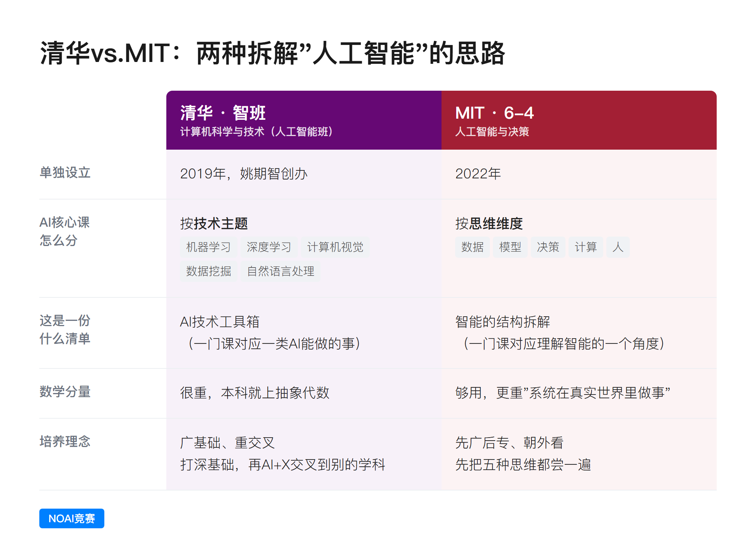Click the text （一门课对应一类AI能做的事）
756x557 pixels.
point(274,344)
